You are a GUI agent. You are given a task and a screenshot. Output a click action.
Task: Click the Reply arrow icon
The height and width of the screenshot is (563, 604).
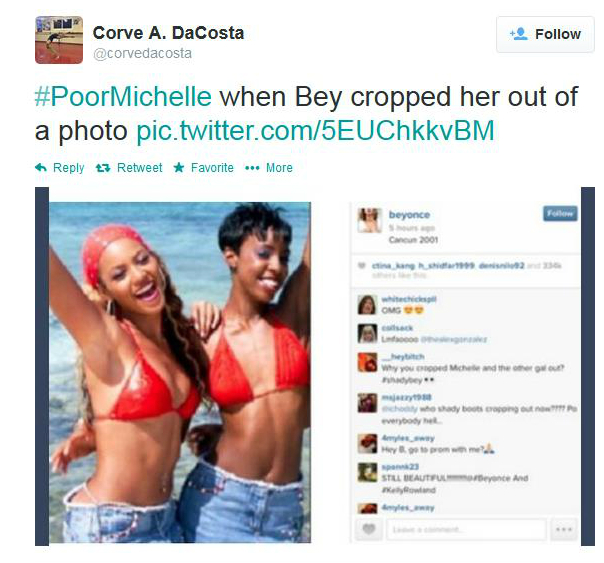click(x=41, y=168)
